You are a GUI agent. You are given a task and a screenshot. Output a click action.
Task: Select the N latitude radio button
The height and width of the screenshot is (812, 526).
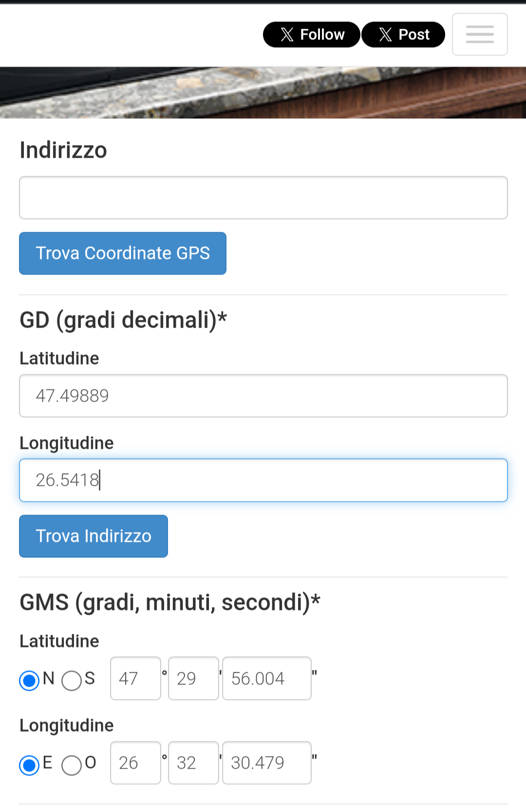(x=29, y=680)
